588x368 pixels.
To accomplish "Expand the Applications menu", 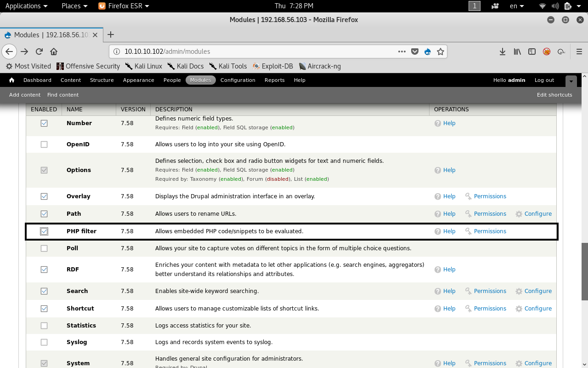I will point(26,6).
